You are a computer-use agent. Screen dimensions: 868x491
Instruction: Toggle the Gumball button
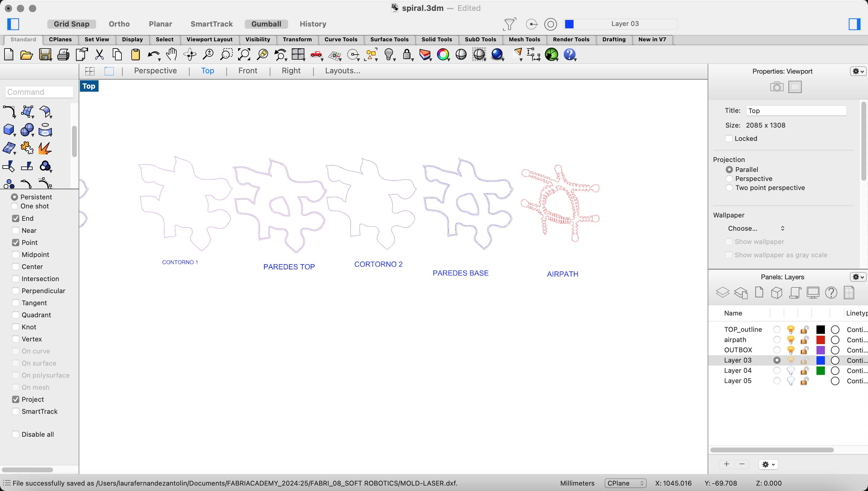[266, 24]
